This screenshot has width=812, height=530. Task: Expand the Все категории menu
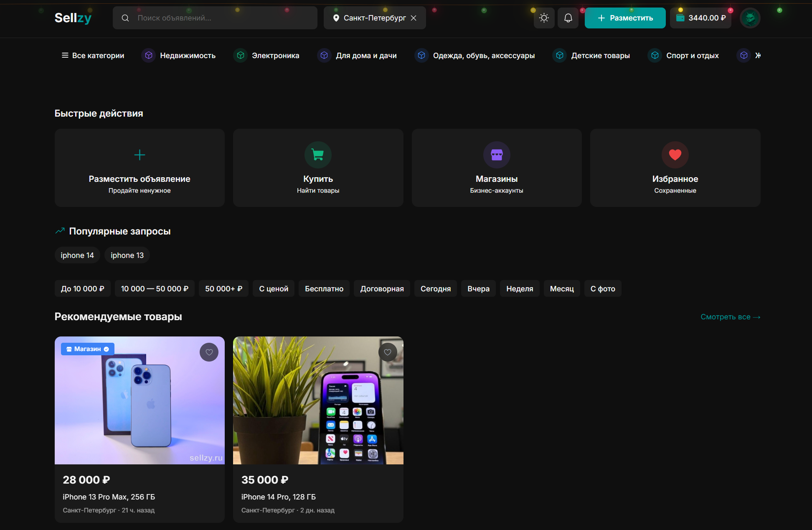(x=93, y=56)
